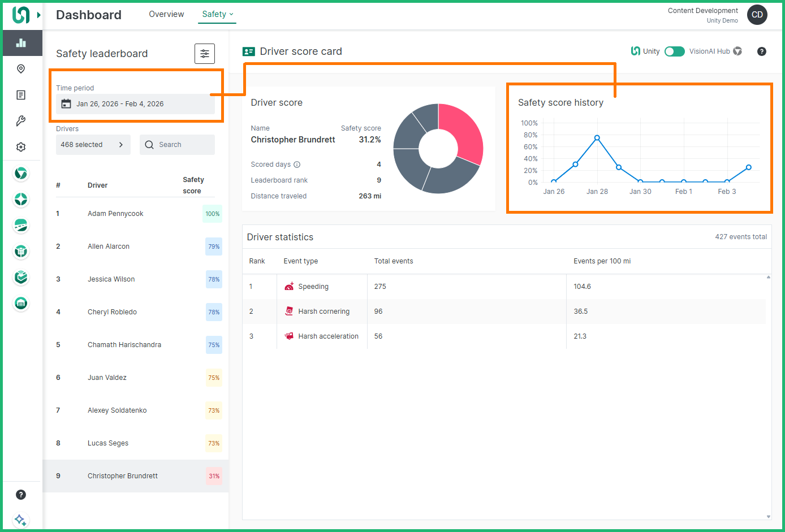Select driver Jessica Wilson row
The width and height of the screenshot is (785, 532).
tap(111, 279)
